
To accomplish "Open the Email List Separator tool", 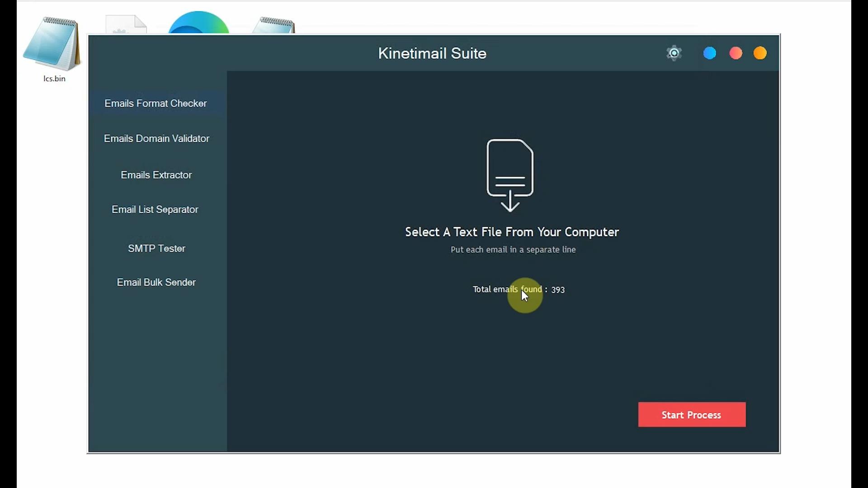I will tap(155, 209).
